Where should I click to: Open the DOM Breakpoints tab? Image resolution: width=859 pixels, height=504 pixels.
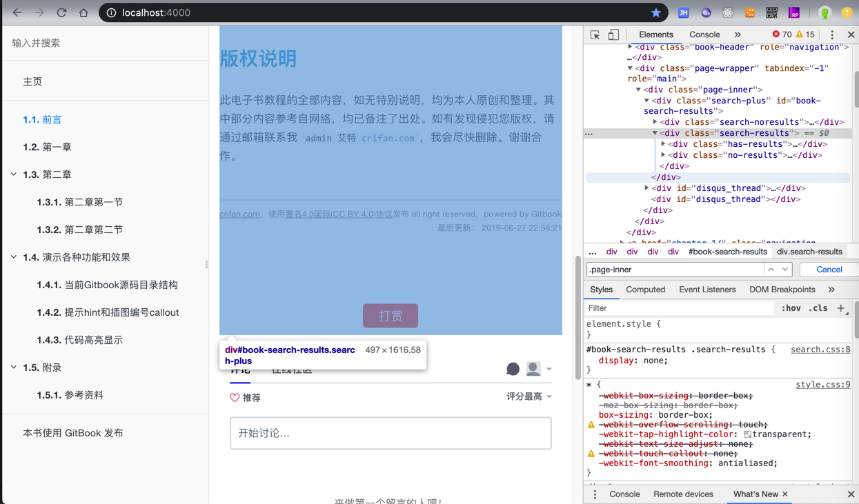(x=782, y=290)
